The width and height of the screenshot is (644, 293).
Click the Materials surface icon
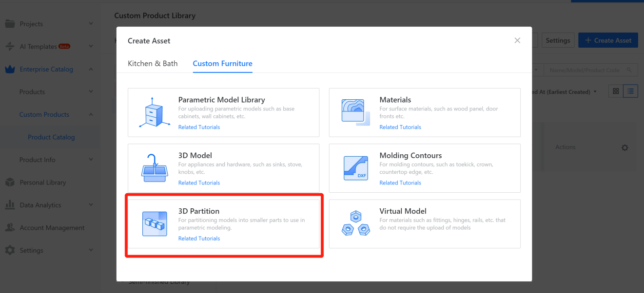pos(355,112)
